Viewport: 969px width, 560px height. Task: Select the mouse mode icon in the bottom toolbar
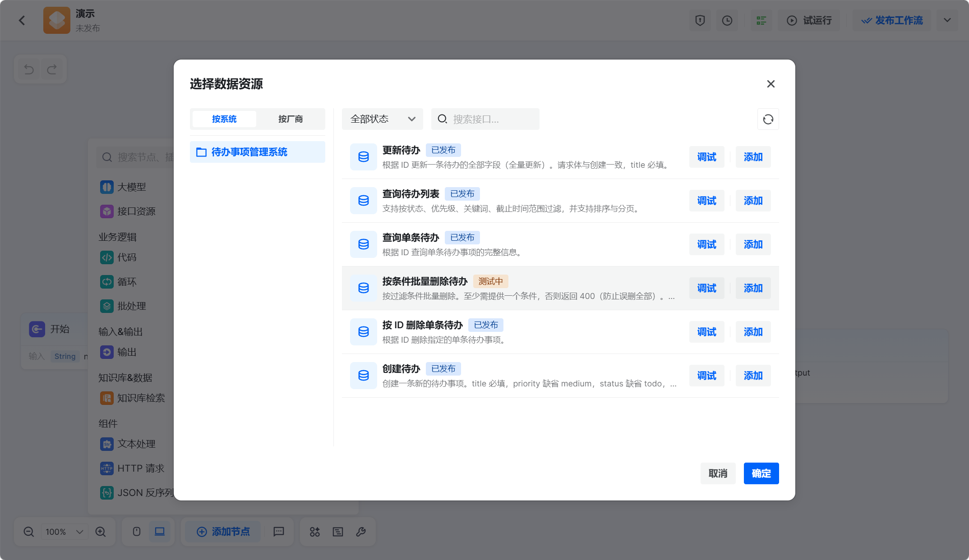pyautogui.click(x=136, y=532)
